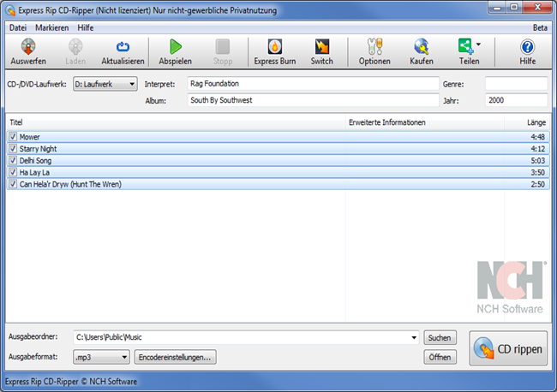Click the greyed Laden disc icon

pyautogui.click(x=75, y=46)
